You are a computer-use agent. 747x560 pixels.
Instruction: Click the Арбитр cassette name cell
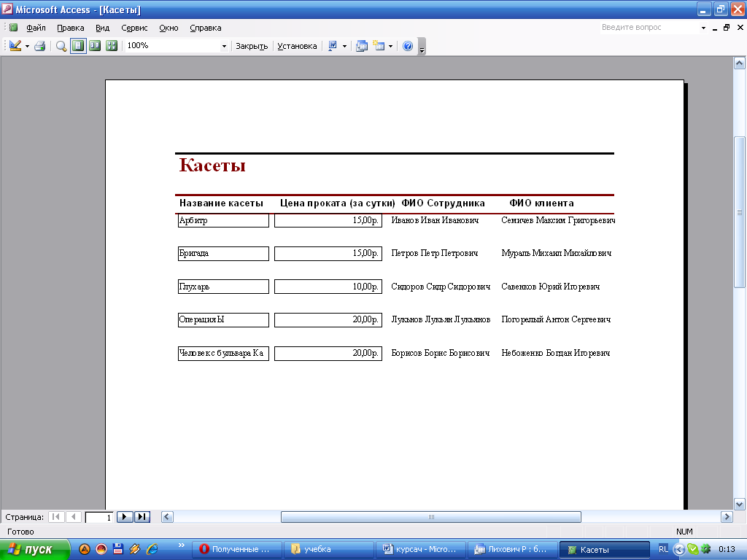pos(223,220)
